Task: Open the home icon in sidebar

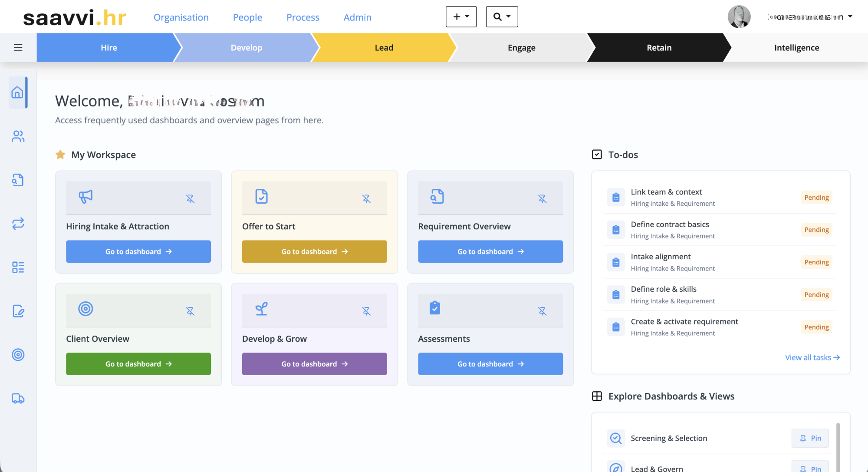Action: 17,92
